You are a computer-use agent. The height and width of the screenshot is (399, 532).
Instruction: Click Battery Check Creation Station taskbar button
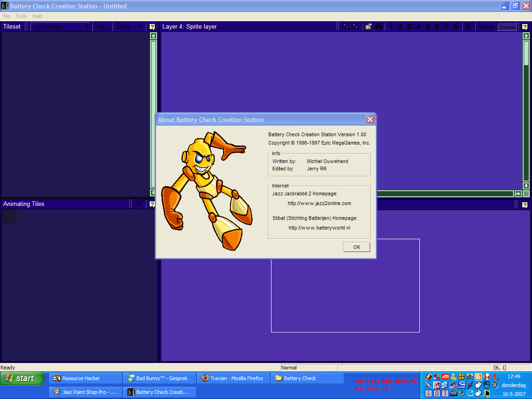(x=159, y=392)
